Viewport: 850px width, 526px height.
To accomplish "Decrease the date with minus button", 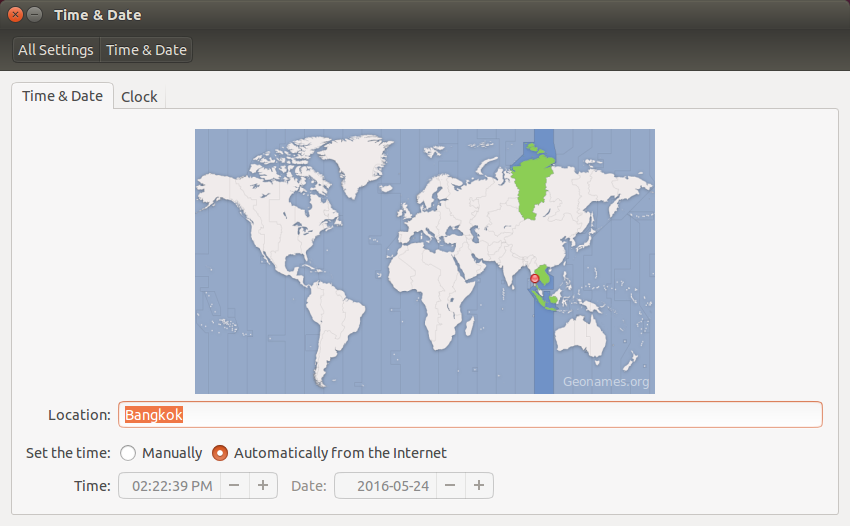I will pyautogui.click(x=450, y=485).
